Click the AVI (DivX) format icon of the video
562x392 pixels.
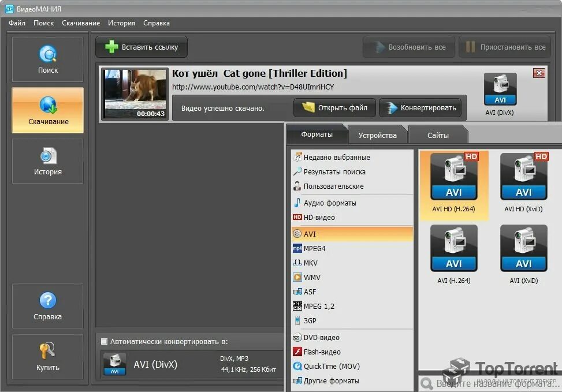(500, 89)
